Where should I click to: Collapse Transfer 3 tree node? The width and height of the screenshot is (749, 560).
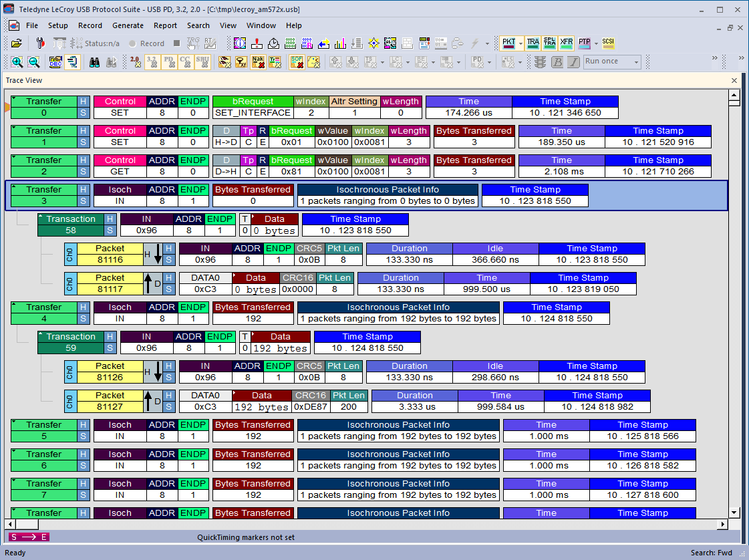pyautogui.click(x=14, y=186)
